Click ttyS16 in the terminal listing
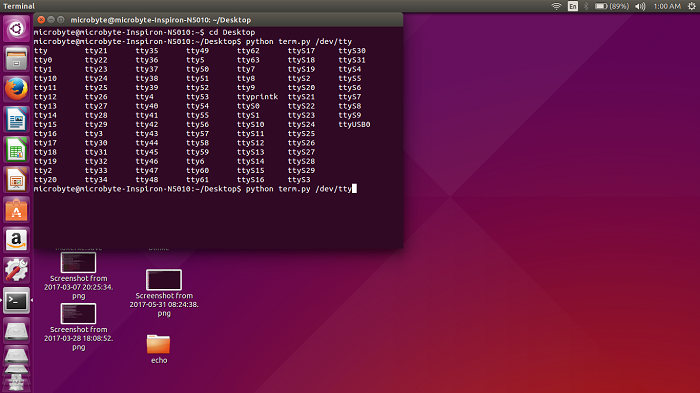 coord(250,180)
